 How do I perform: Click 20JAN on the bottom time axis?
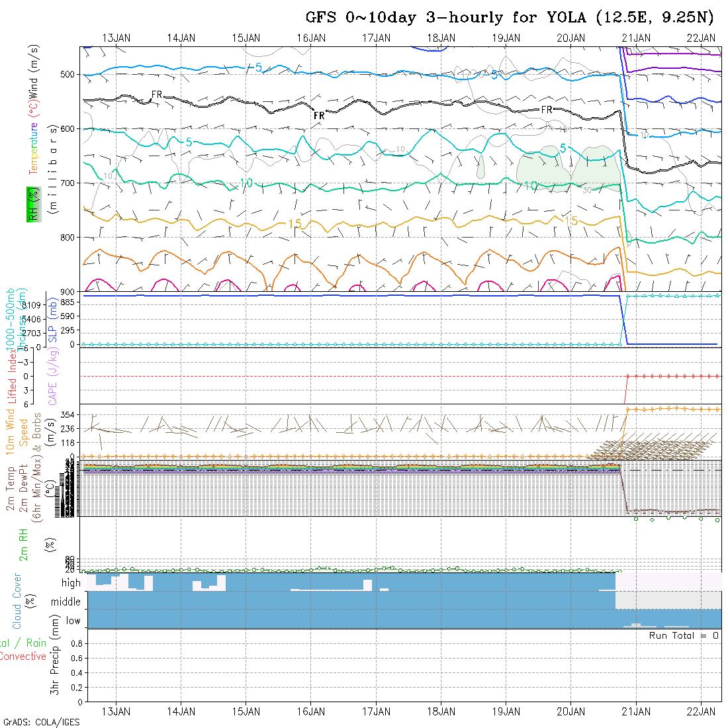coord(570,711)
